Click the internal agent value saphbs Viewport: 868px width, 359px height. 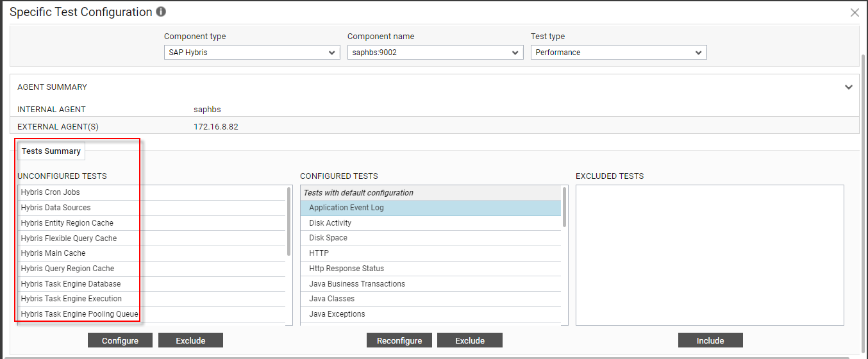click(207, 110)
